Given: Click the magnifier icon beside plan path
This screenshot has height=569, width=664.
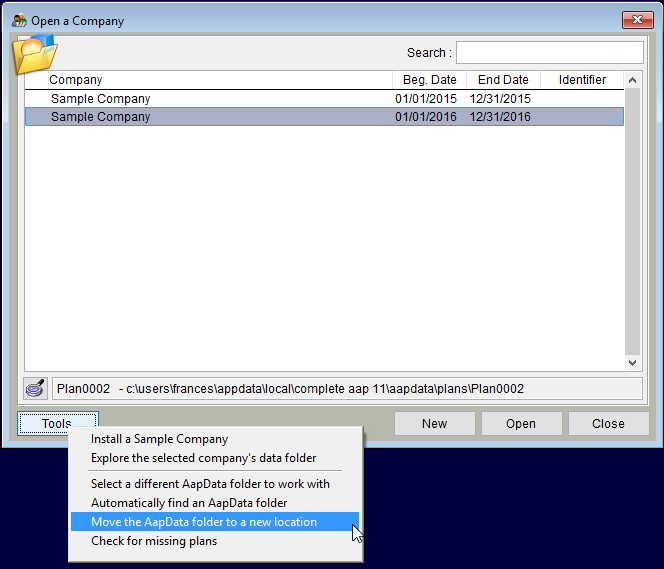Looking at the screenshot, I should tap(35, 388).
